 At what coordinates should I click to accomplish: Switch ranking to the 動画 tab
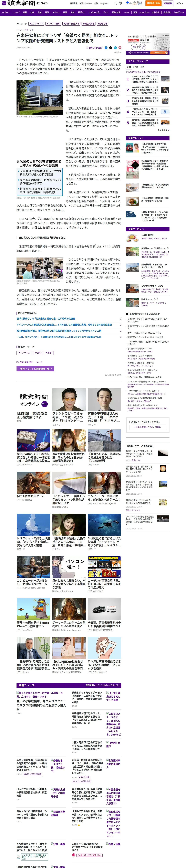point(142,67)
